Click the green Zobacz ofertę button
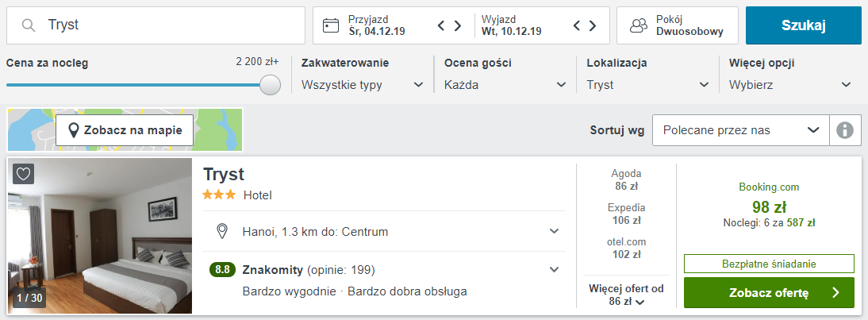Screen dimensions: 868x320 768,293
